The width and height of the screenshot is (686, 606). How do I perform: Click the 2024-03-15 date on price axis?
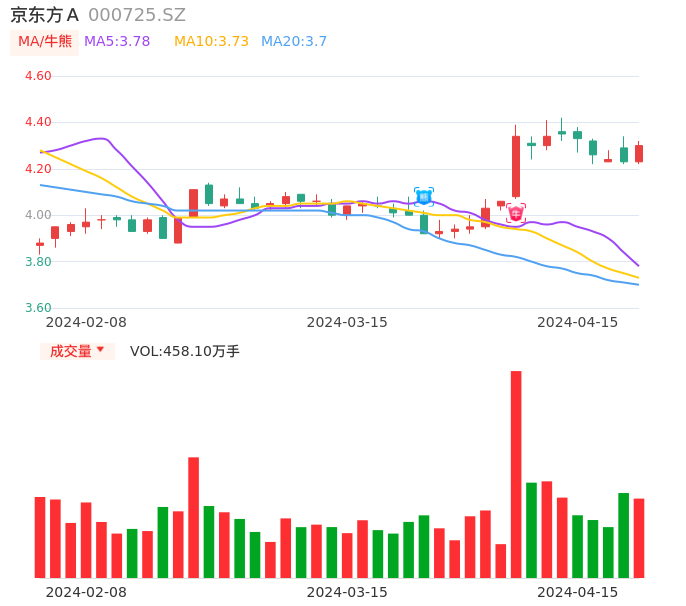click(347, 322)
